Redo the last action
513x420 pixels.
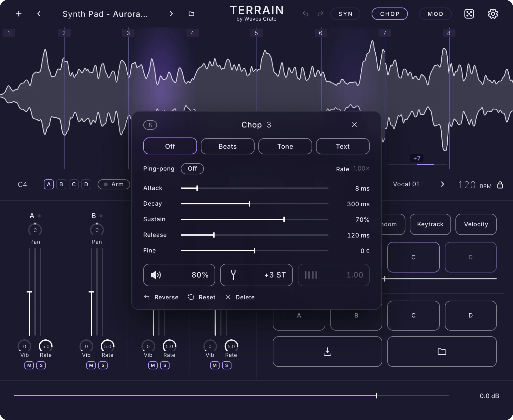coord(320,14)
